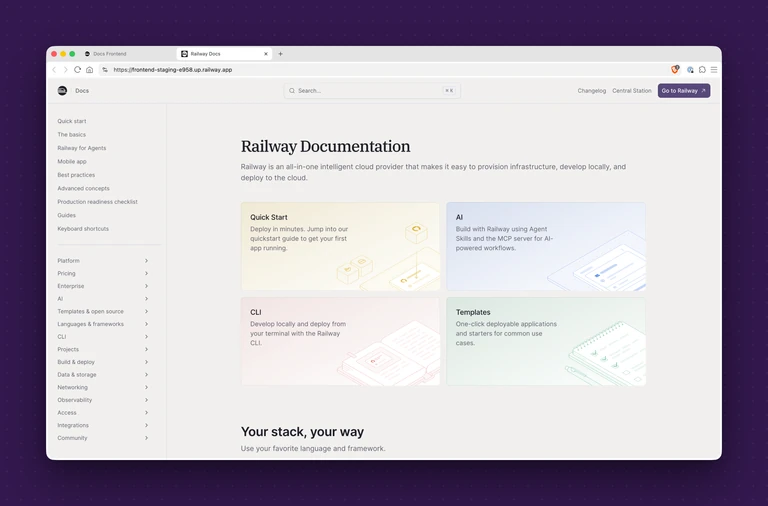Image resolution: width=768 pixels, height=506 pixels.
Task: Click the Railway logo icon in the header
Action: [62, 91]
